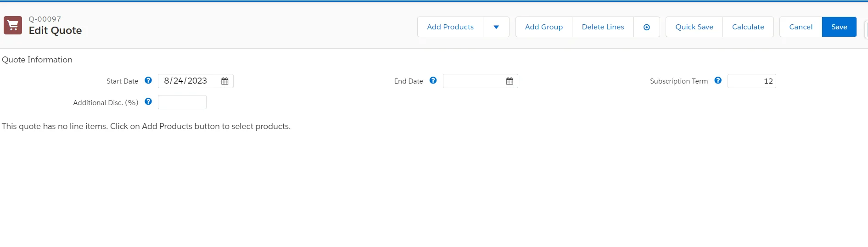Select the Subscription Term input field
This screenshot has width=868, height=247.
(751, 81)
